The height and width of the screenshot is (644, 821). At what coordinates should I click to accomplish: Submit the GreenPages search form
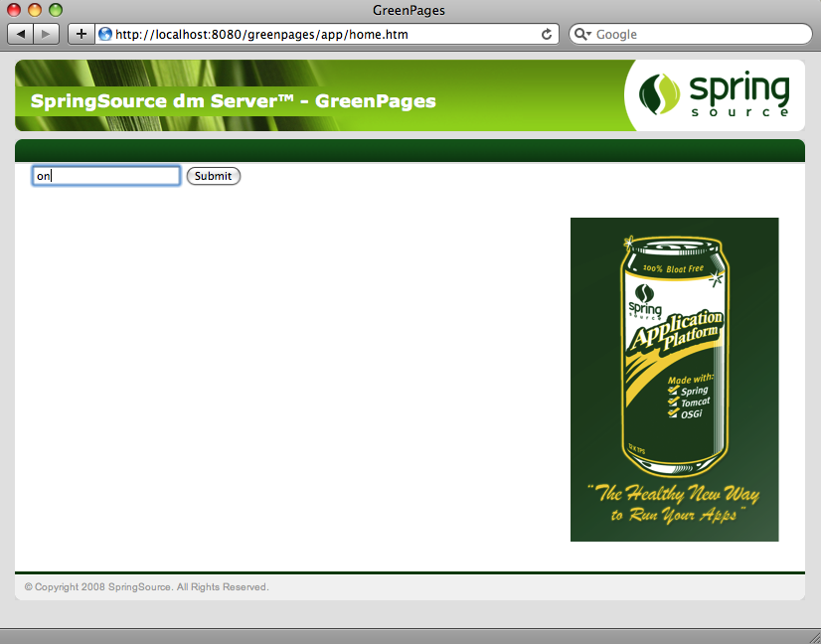[x=213, y=176]
